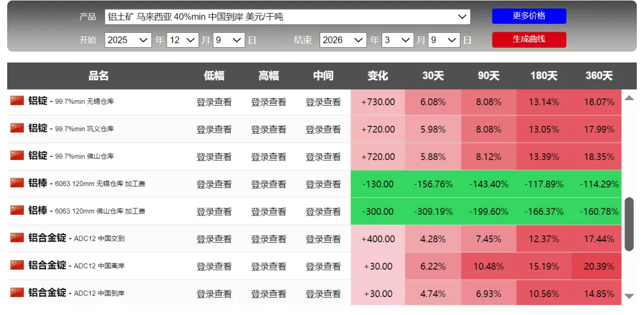Viewport: 644px width, 315px height.
Task: Click 登录查看 in 中间 for 铝合金锭 中国交到
Action: [323, 239]
